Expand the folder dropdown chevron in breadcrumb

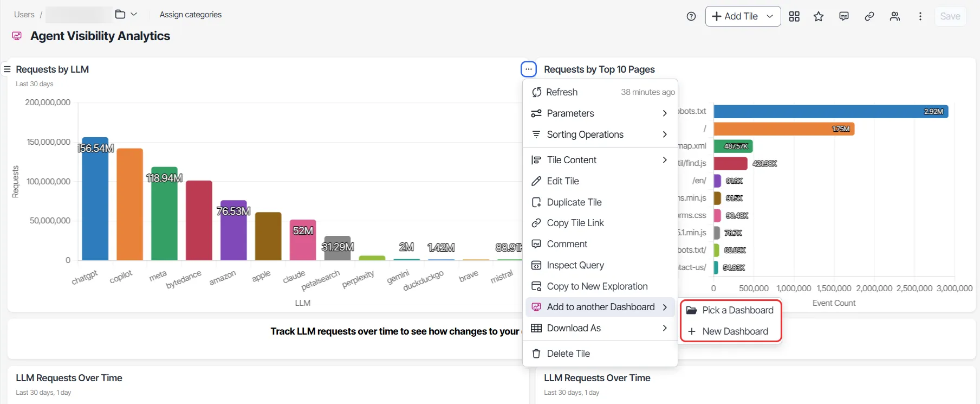[134, 15]
